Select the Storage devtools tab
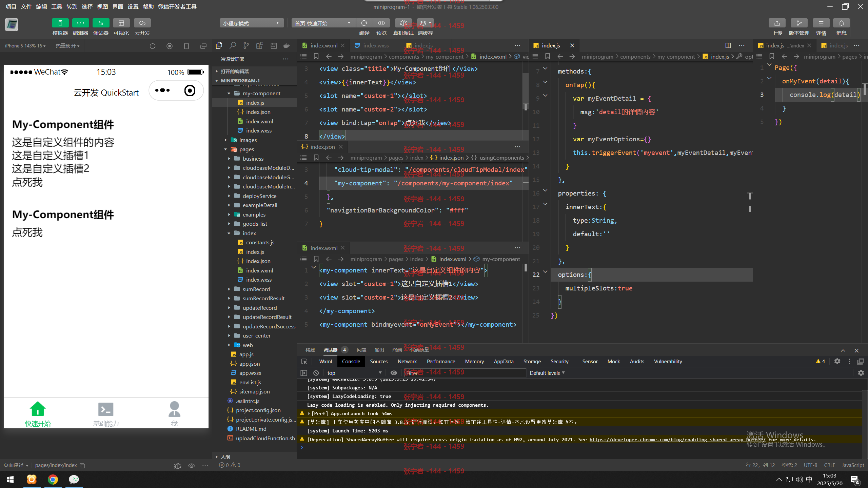The height and width of the screenshot is (488, 868). click(532, 361)
